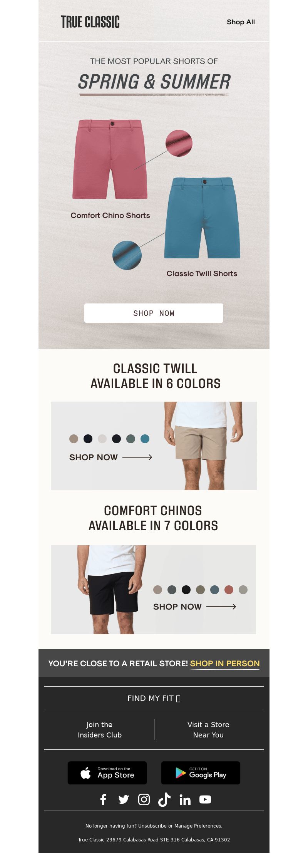The image size is (308, 868).
Task: Pick the blue Classic Twill color swatch
Action: pyautogui.click(x=145, y=439)
